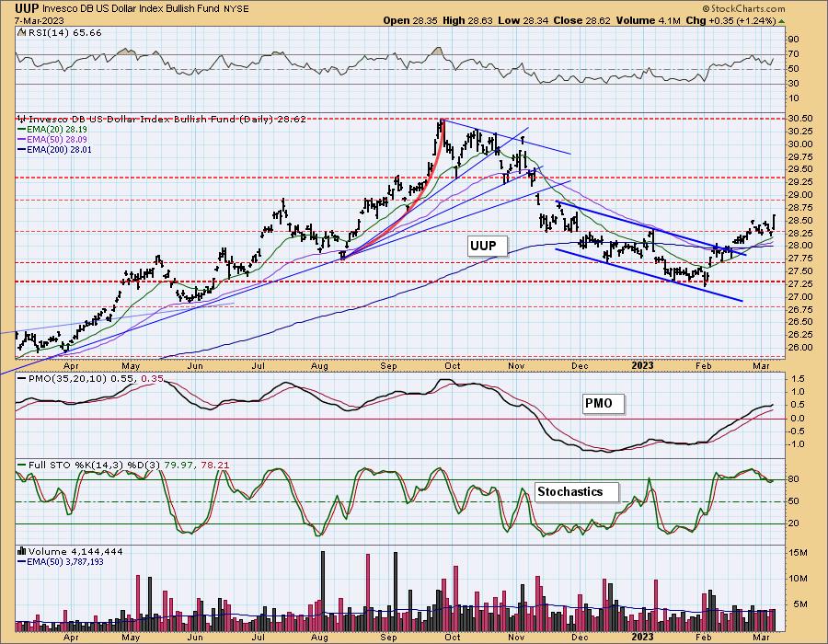Click the High 28.63 value
828x644 pixels.
point(467,20)
